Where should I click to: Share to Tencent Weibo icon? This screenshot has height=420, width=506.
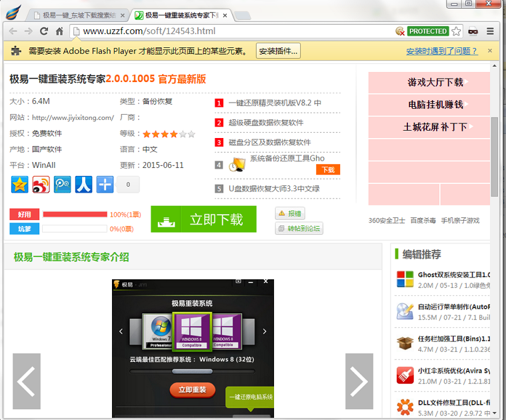62,185
